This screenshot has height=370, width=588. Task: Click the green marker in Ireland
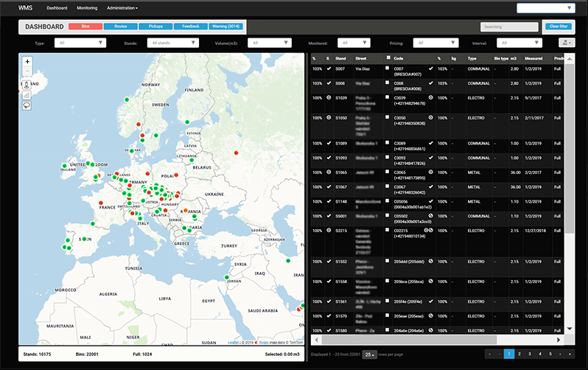click(x=65, y=166)
